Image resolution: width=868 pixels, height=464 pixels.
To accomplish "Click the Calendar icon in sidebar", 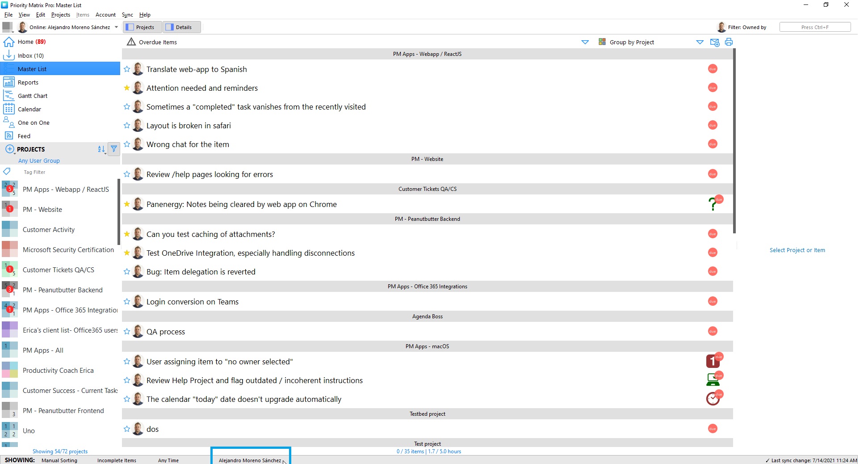I will click(8, 109).
